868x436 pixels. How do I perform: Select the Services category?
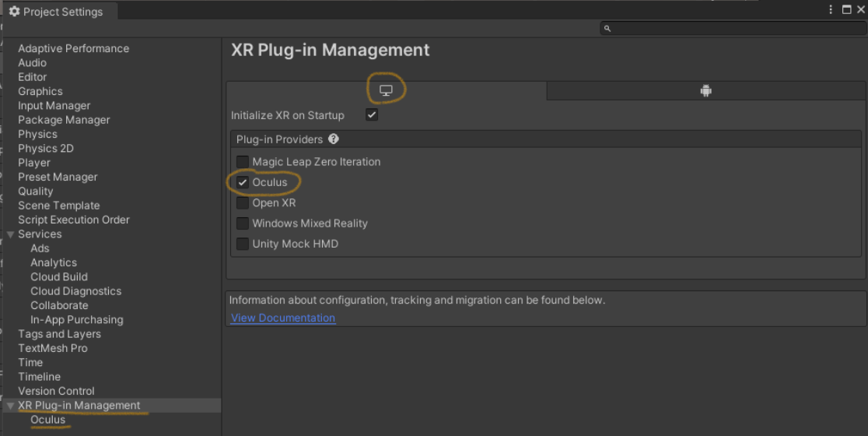(x=40, y=234)
